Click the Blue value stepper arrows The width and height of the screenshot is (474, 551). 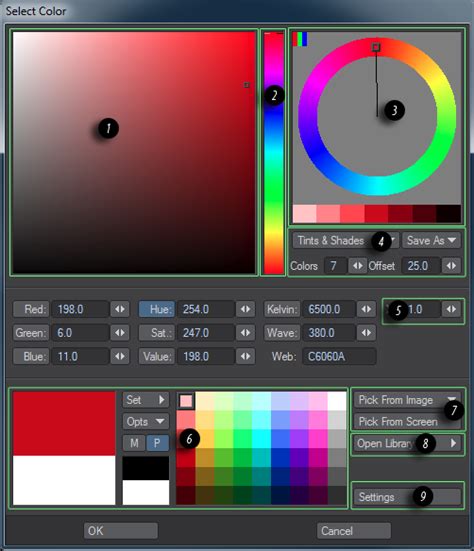tap(120, 356)
